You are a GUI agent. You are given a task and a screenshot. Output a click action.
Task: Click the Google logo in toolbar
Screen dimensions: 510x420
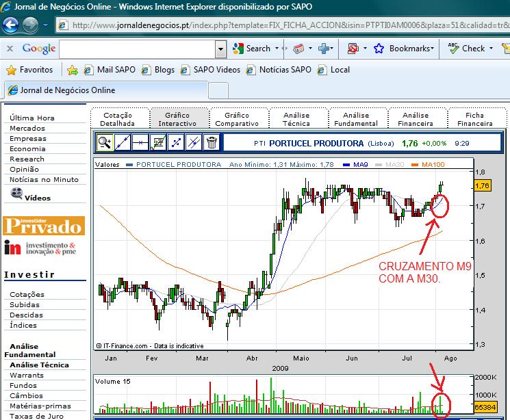tap(39, 49)
